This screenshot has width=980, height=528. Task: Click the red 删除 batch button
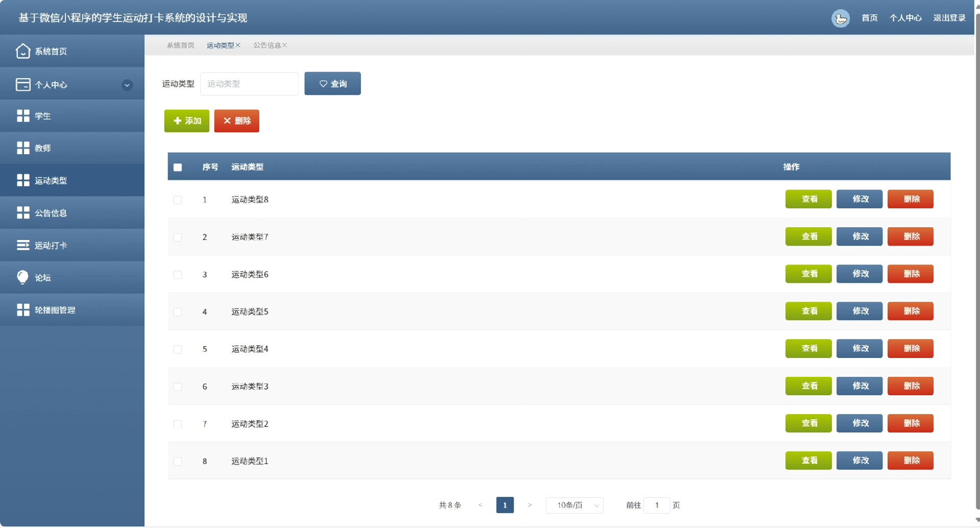pos(236,121)
